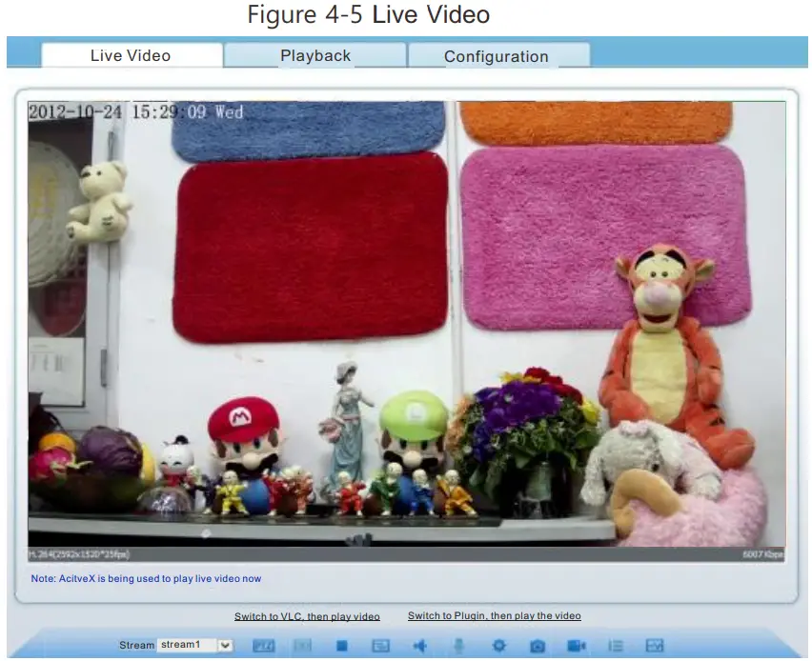Click 'Switch to Plugin, then play the video' link
The image size is (812, 661).
[x=494, y=615]
